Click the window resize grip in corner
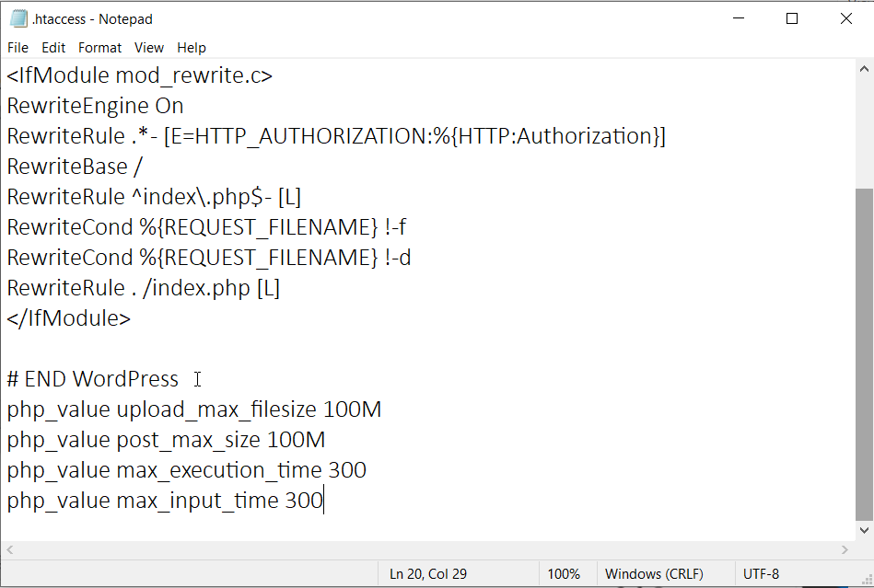The width and height of the screenshot is (874, 588). (x=867, y=579)
